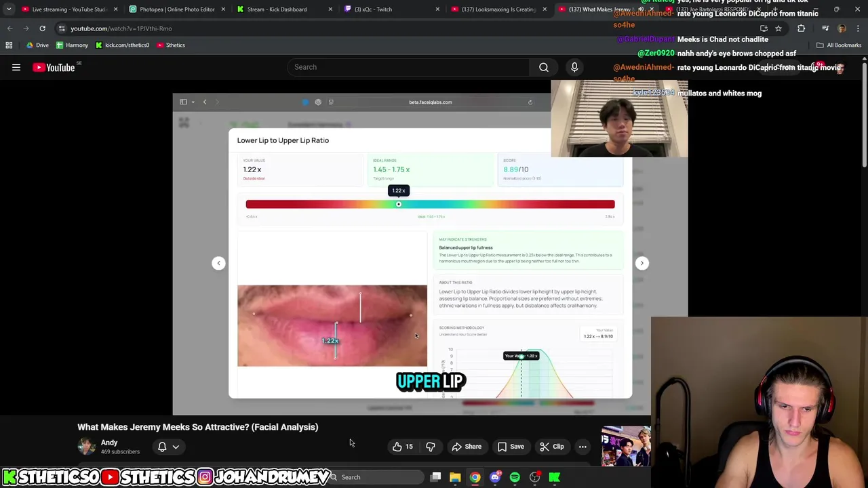
Task: Open the Harmony bookmark
Action: [x=72, y=45]
